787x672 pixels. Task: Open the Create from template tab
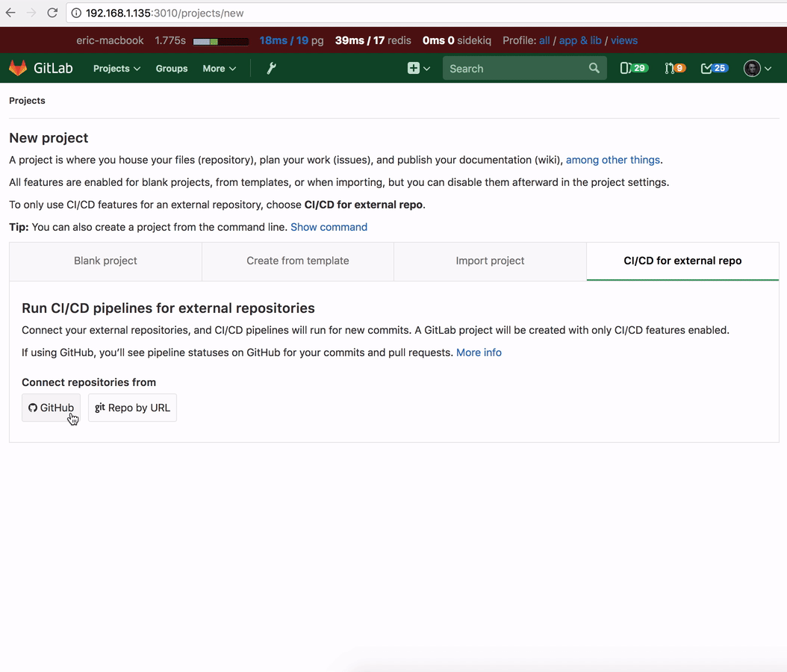[298, 261]
